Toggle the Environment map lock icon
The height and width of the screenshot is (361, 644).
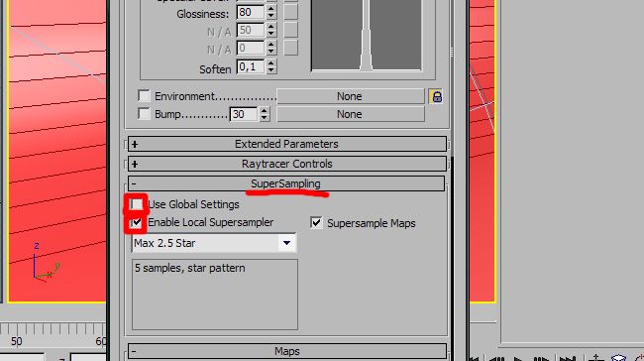(436, 96)
